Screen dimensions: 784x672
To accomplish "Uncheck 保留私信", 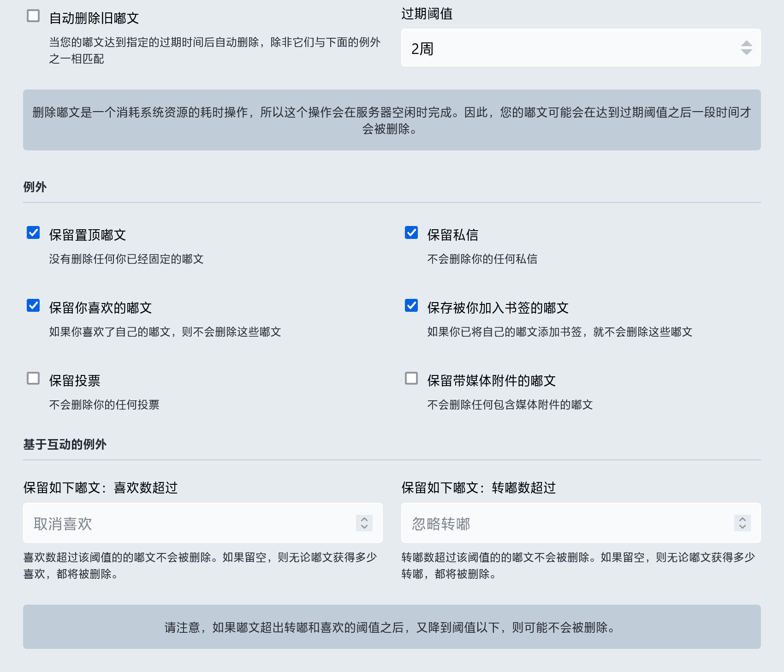I will click(411, 233).
